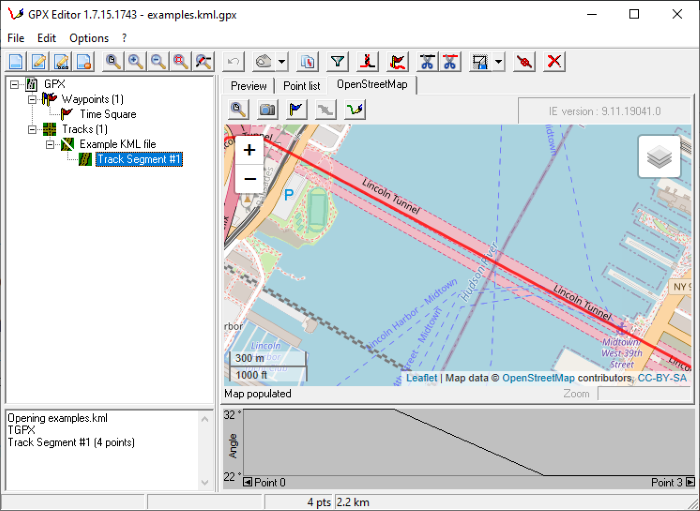Screen dimensions: 700x511
Task: Collapse the Tracks tree node
Action: click(32, 129)
